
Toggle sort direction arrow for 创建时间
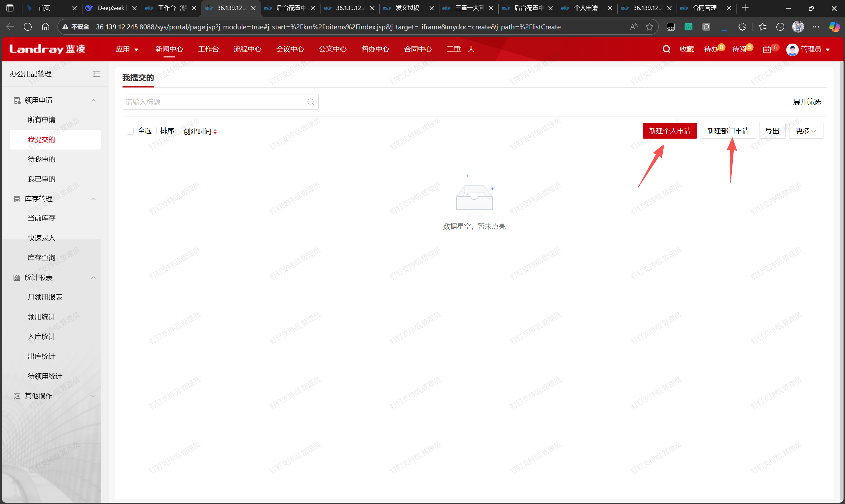pyautogui.click(x=215, y=132)
